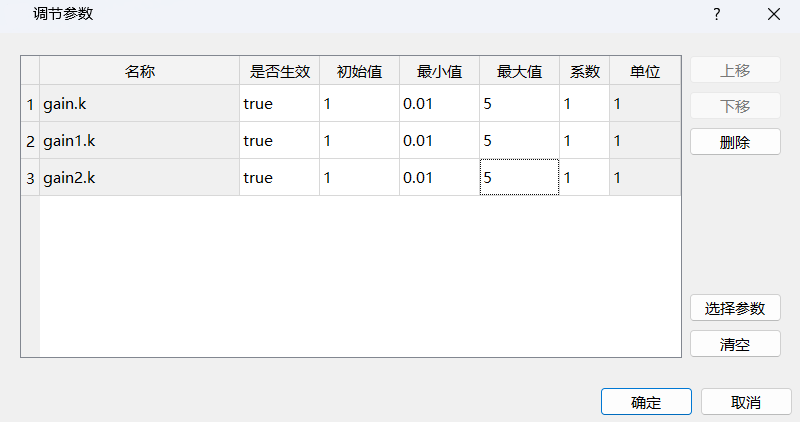Click the 系数 field of gain1.k

click(584, 141)
